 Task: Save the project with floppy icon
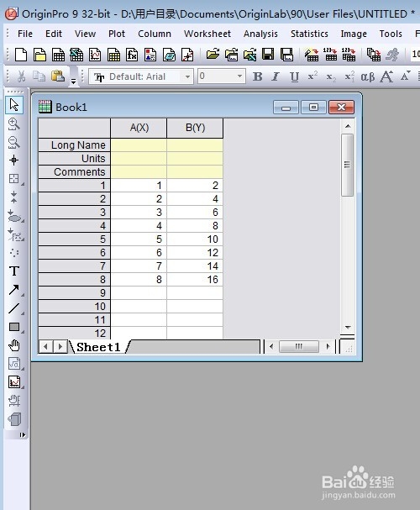click(268, 55)
